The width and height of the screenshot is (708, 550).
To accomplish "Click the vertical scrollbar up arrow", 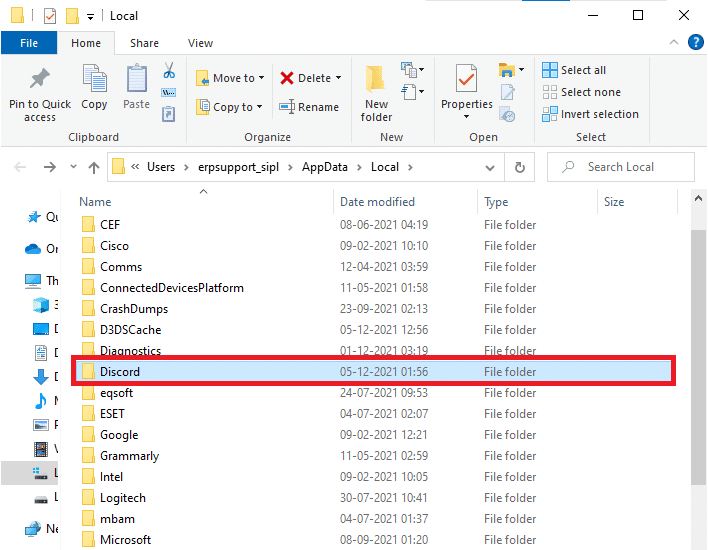I will (698, 199).
